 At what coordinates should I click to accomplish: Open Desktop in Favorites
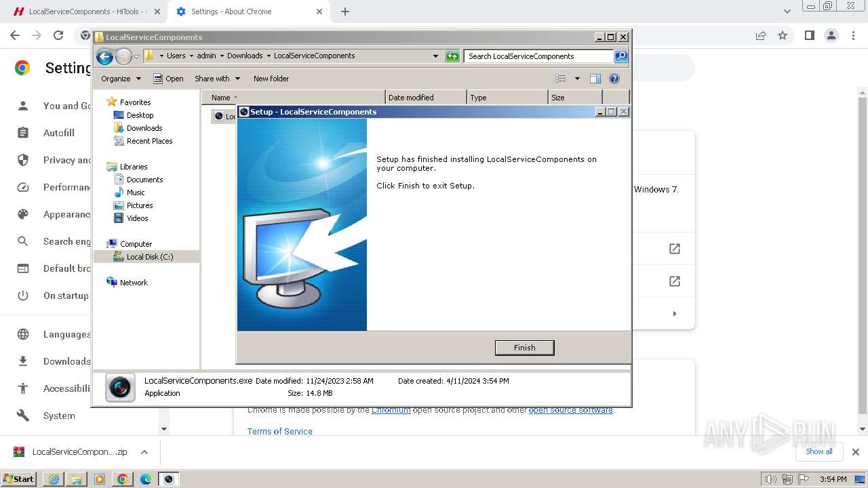140,115
